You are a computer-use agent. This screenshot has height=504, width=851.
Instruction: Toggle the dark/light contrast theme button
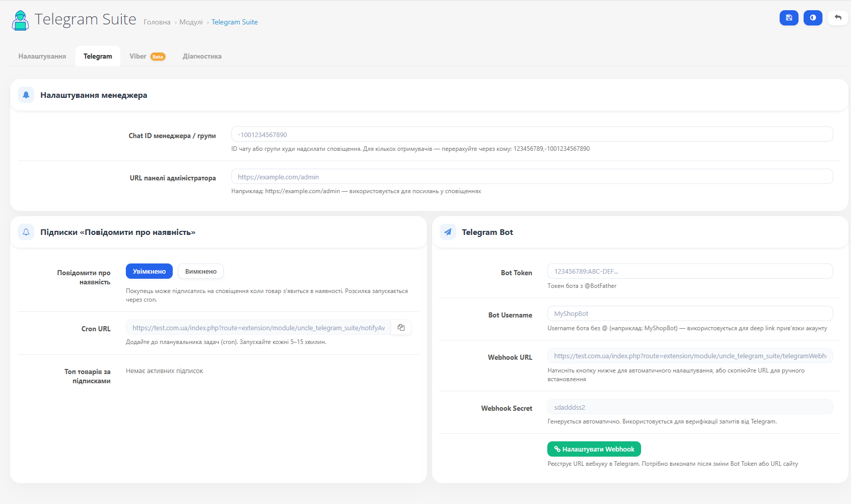[x=813, y=18]
